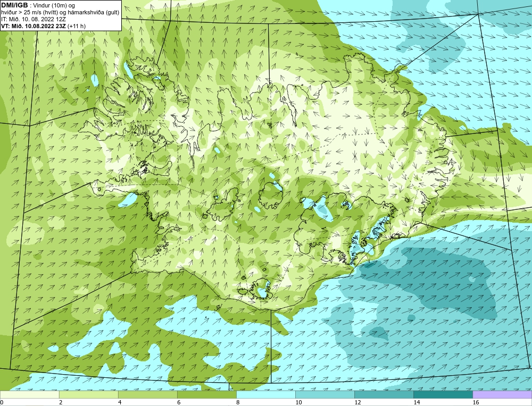Viewport: 532px width, 406px height.
Task: Select the legend scale label '16'
Action: [476, 402]
